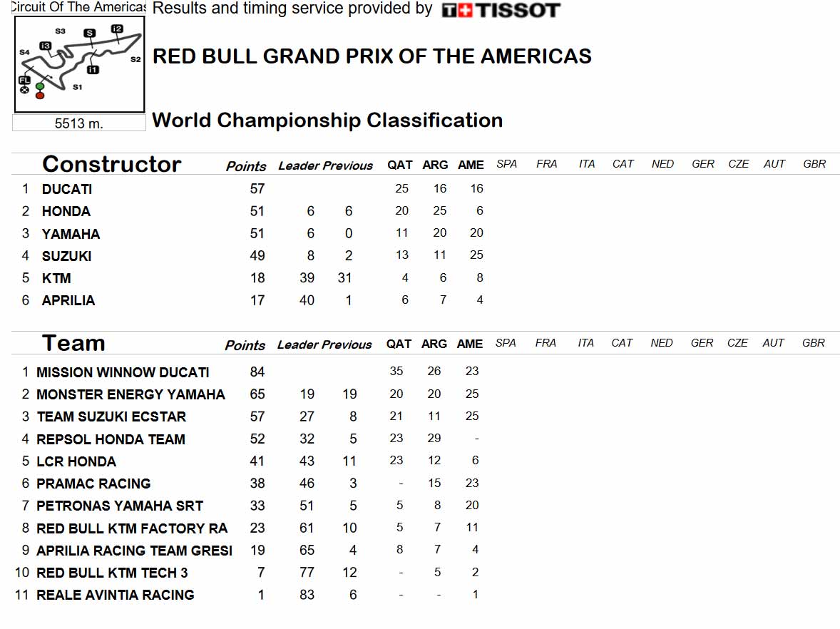
Task: Select the Constructor section heading
Action: pos(112,164)
